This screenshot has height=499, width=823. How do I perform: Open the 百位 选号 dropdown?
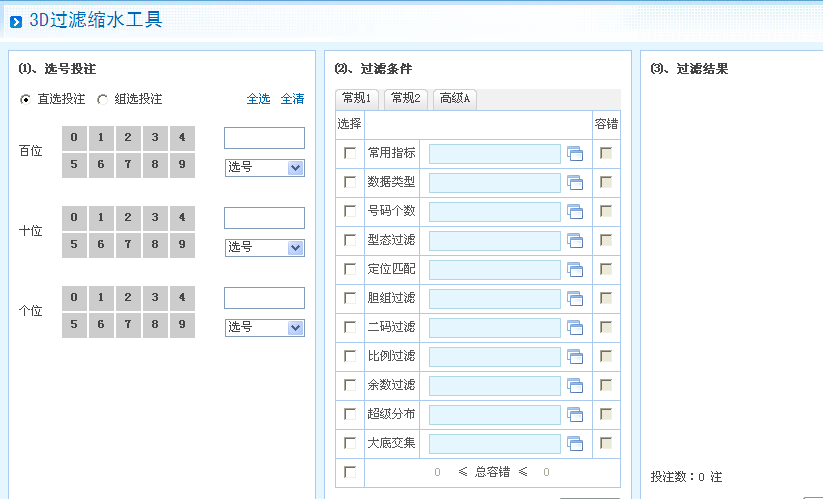click(x=265, y=168)
